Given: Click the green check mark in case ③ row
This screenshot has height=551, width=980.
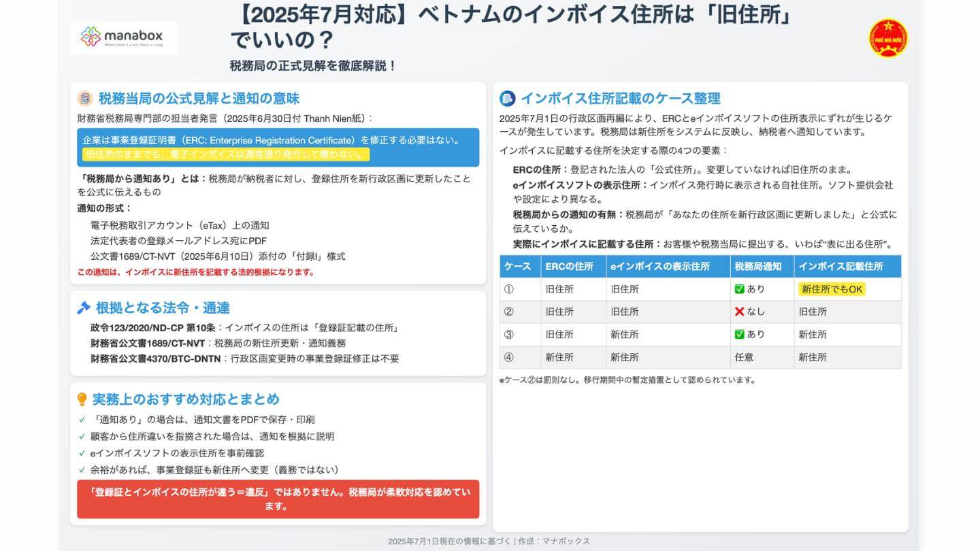Looking at the screenshot, I should tap(739, 335).
